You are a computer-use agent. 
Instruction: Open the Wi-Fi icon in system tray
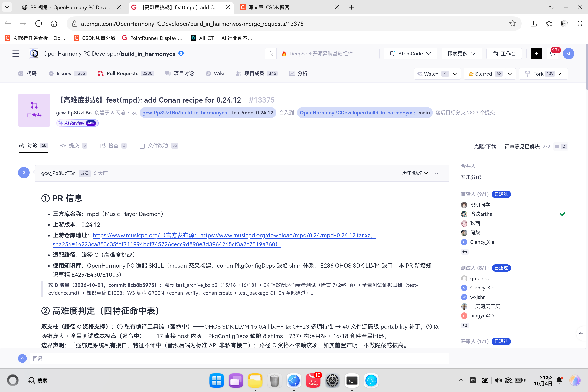[x=508, y=380]
